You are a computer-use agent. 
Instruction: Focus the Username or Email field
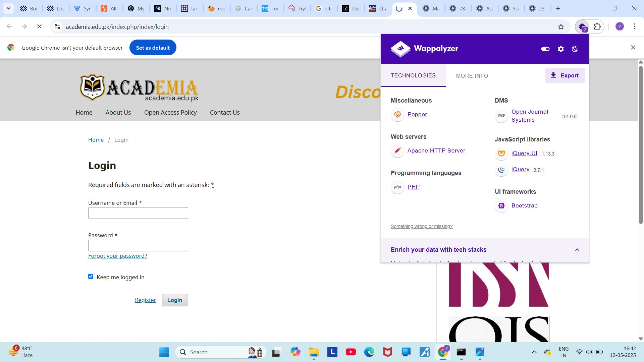(x=138, y=213)
